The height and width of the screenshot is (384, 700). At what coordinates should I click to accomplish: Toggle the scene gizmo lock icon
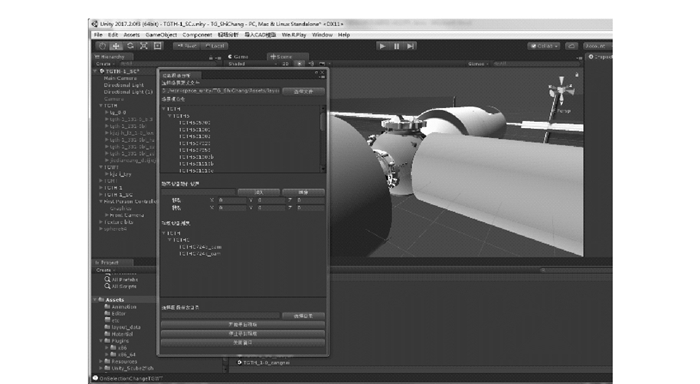click(x=576, y=75)
